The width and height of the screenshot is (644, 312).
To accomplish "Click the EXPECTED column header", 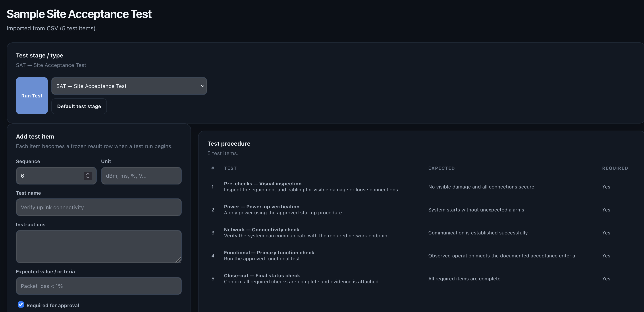I will pyautogui.click(x=442, y=168).
